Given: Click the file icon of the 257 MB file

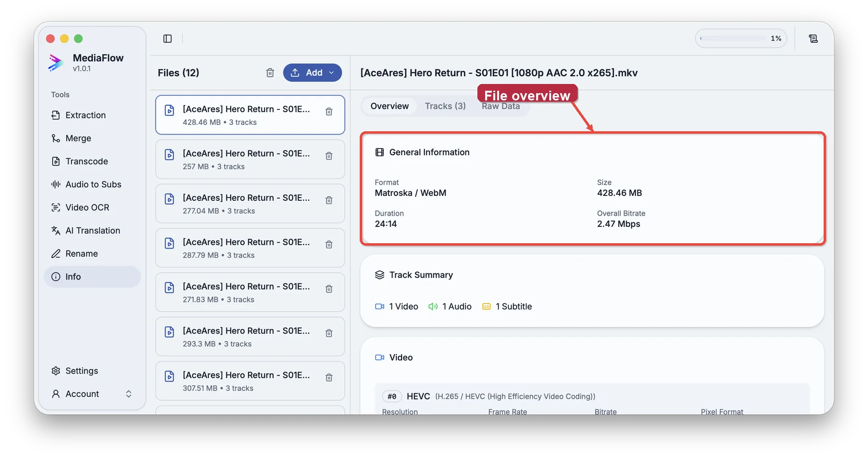Looking at the screenshot, I should coord(169,155).
